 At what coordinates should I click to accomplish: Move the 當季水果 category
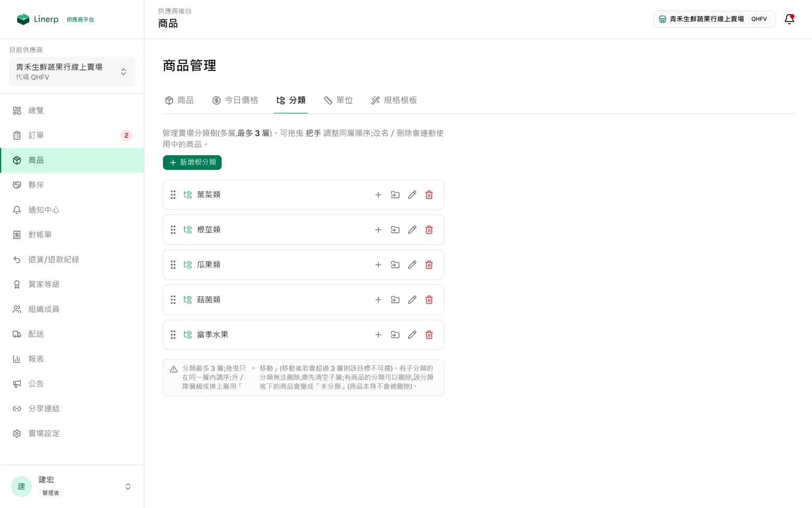[395, 334]
